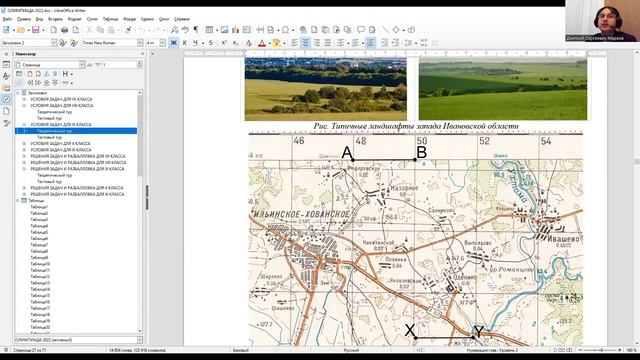Click the Subscript icon
The image size is (640, 360).
[235, 42]
